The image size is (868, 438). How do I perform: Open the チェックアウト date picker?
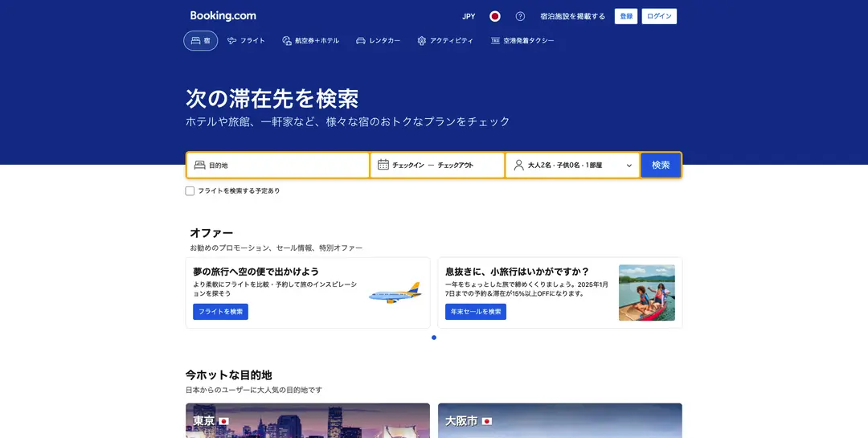pos(456,165)
